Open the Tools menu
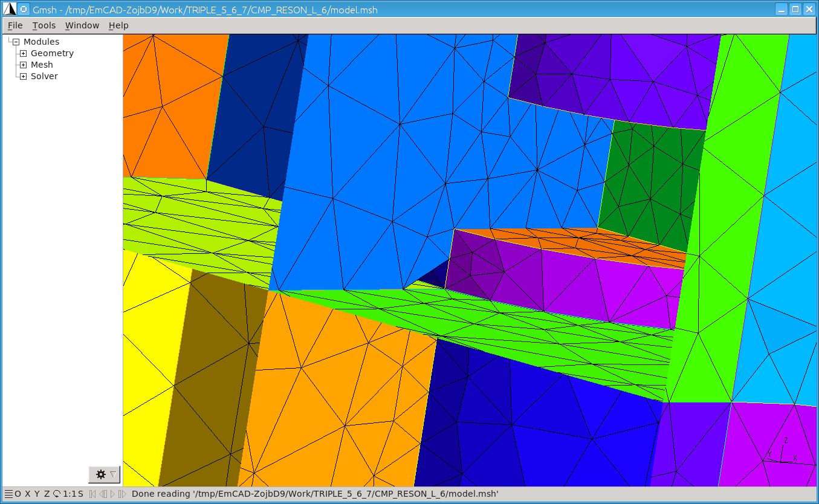Image resolution: width=819 pixels, height=504 pixels. click(44, 25)
